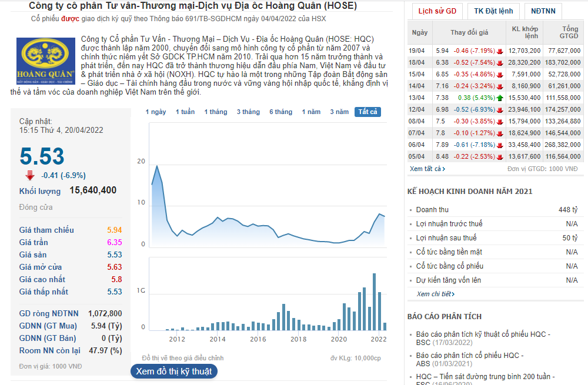Click total value 183,702,000 on 18/04
The image size is (588, 385).
tap(563, 63)
